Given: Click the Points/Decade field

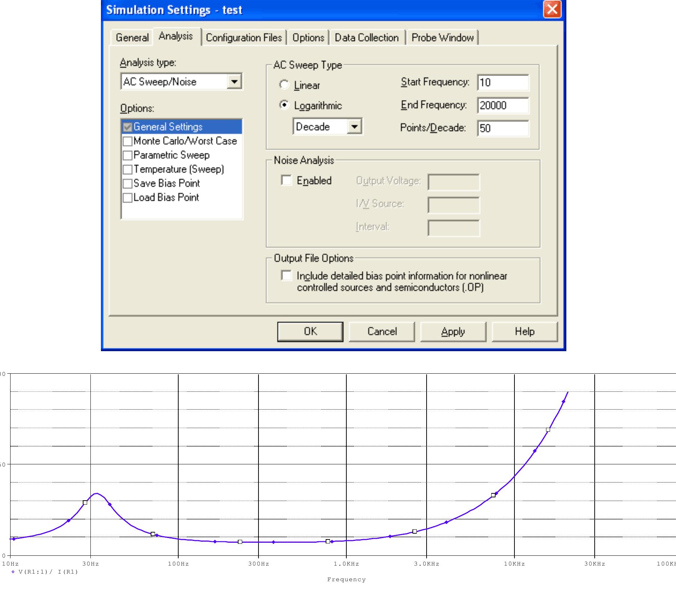Looking at the screenshot, I should tap(503, 128).
